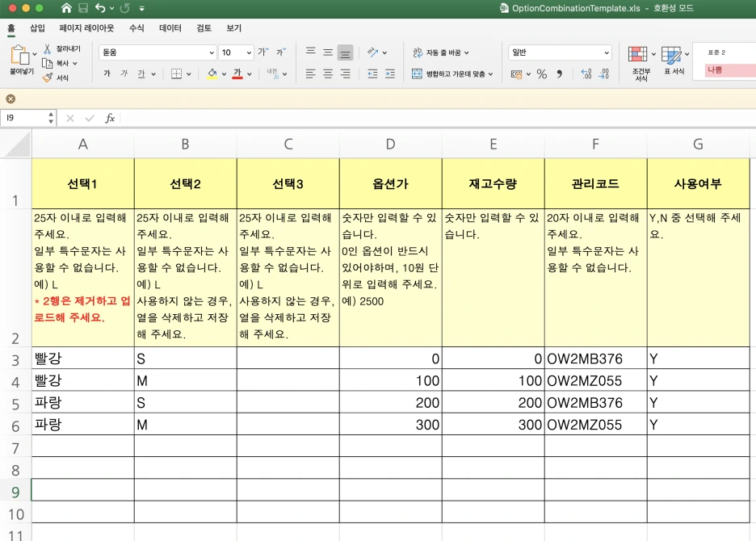
Task: Expand the fill color options arrow
Action: (224, 74)
